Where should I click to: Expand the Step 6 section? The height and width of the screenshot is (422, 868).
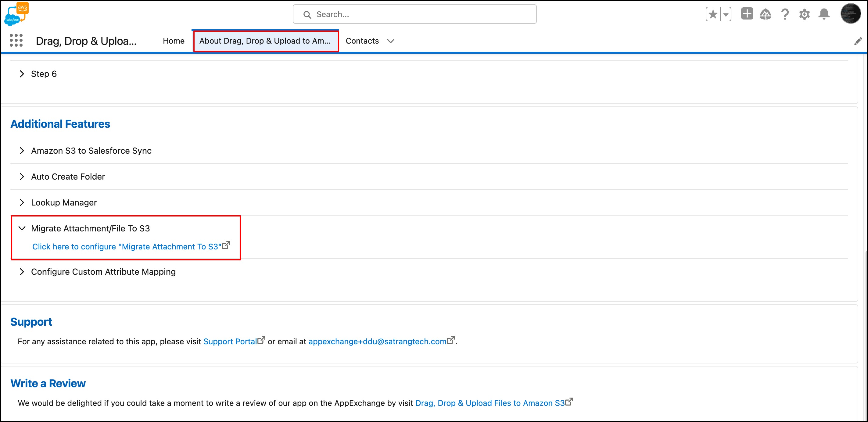click(x=22, y=74)
